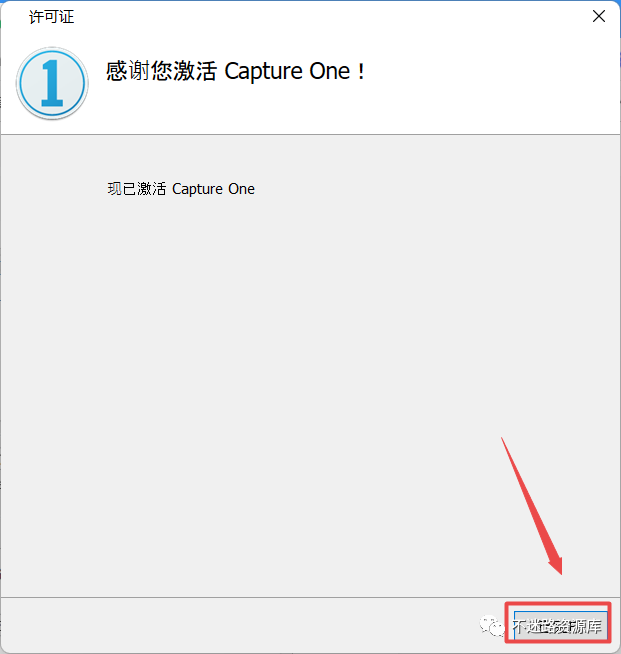Click the 感谢 characters starting the heading
Screen dimensions: 621x654
coord(128,71)
